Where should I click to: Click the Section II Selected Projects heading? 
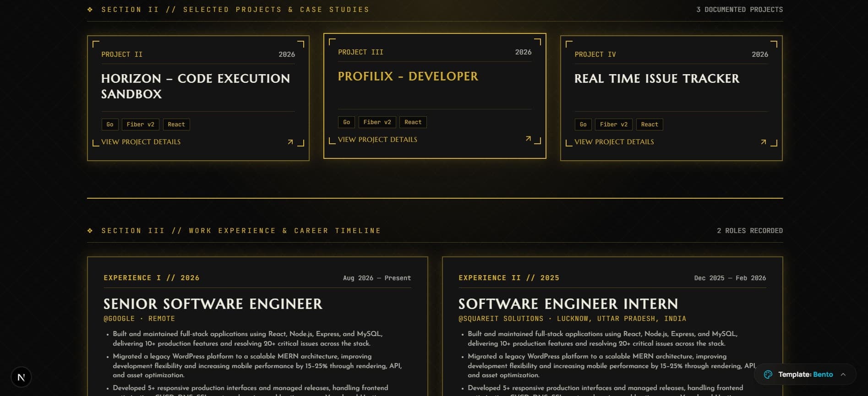tap(235, 9)
